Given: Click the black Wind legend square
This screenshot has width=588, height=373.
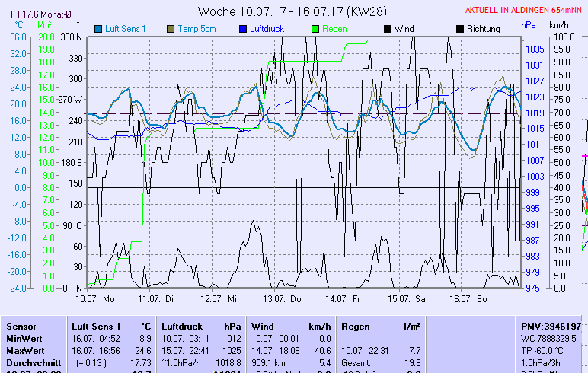Looking at the screenshot, I should click(387, 29).
